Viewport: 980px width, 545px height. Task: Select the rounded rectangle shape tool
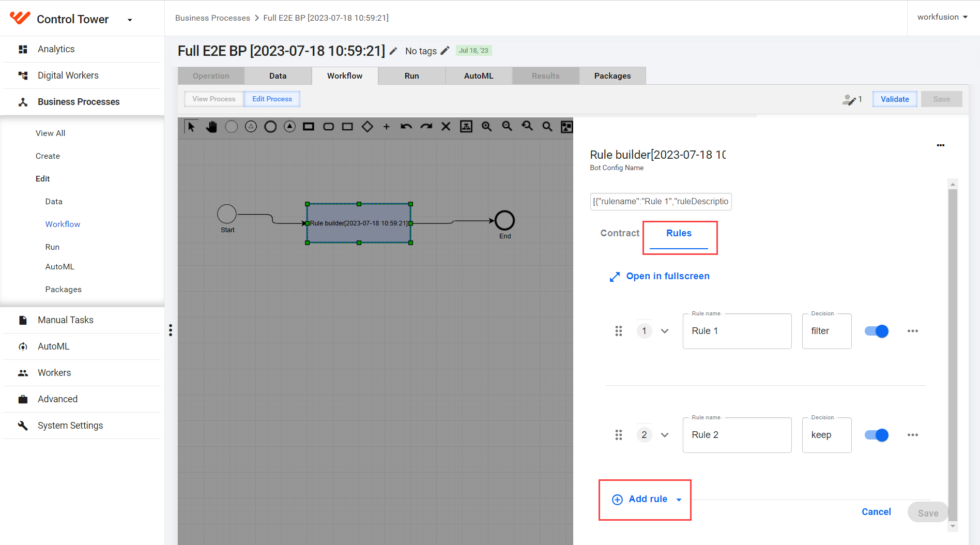(x=328, y=127)
